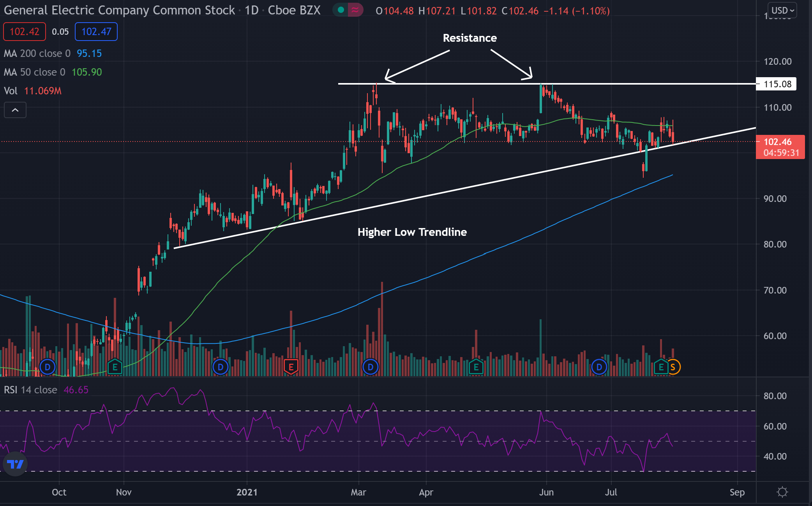Click the spread value 0.05

click(60, 32)
